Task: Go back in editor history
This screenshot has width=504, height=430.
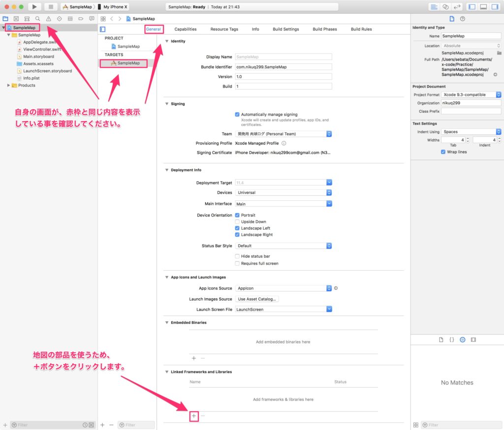Action: pyautogui.click(x=112, y=19)
